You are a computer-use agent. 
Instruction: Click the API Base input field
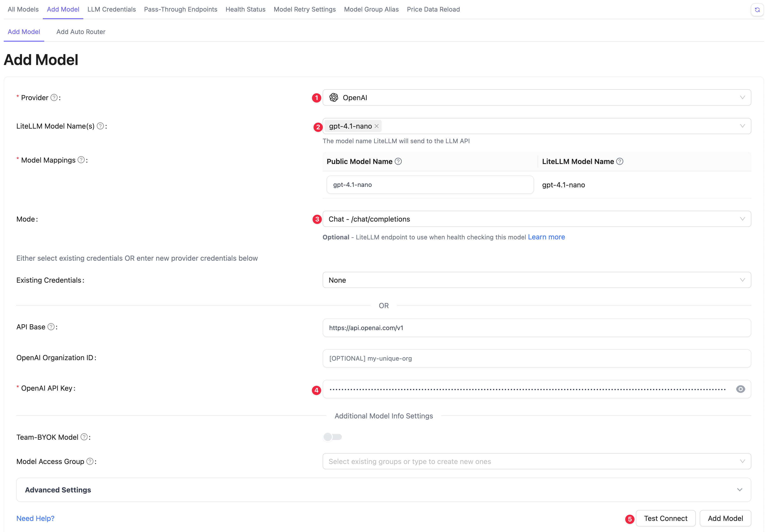537,328
